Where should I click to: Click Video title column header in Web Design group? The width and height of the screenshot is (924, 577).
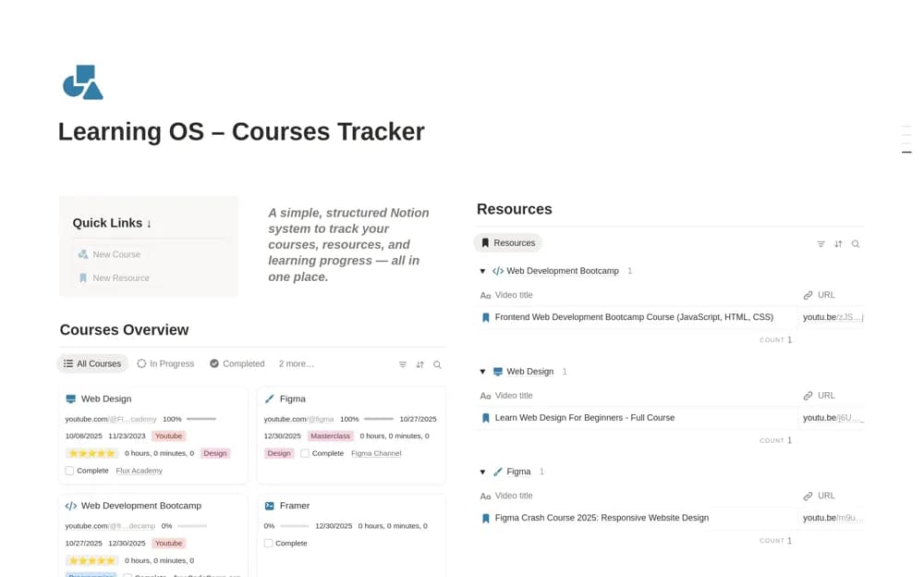[x=513, y=395]
